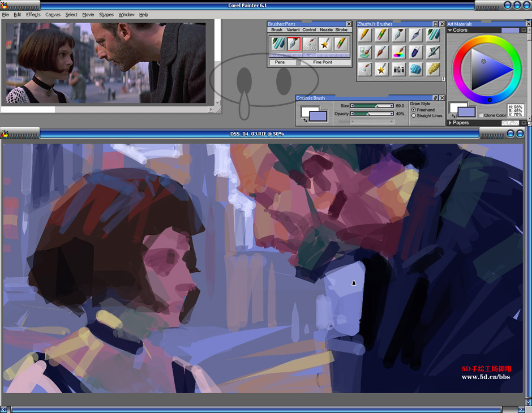Open the Canvas menu

coord(53,15)
